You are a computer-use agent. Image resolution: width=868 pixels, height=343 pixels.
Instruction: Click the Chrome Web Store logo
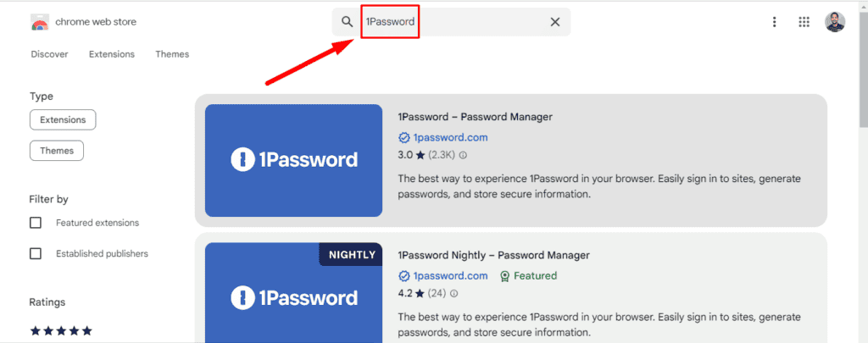40,22
